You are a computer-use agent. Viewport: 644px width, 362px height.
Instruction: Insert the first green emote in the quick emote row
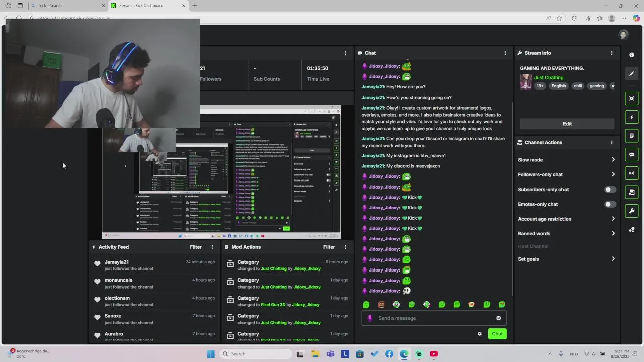[366, 304]
